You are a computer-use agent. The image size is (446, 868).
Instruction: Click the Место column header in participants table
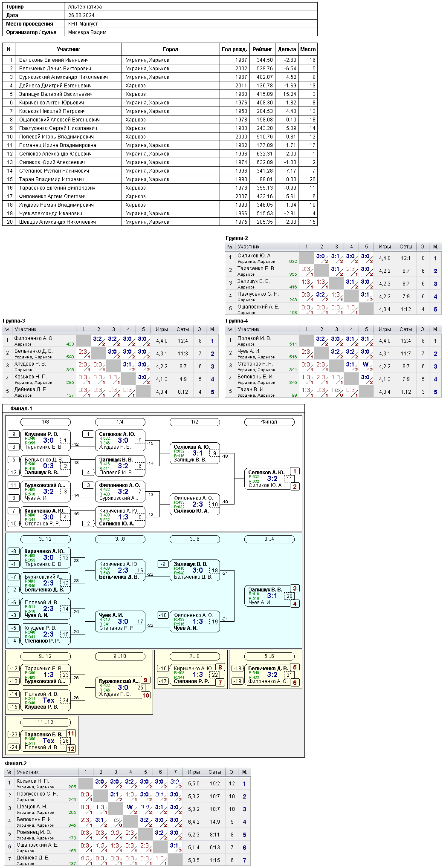click(x=308, y=49)
